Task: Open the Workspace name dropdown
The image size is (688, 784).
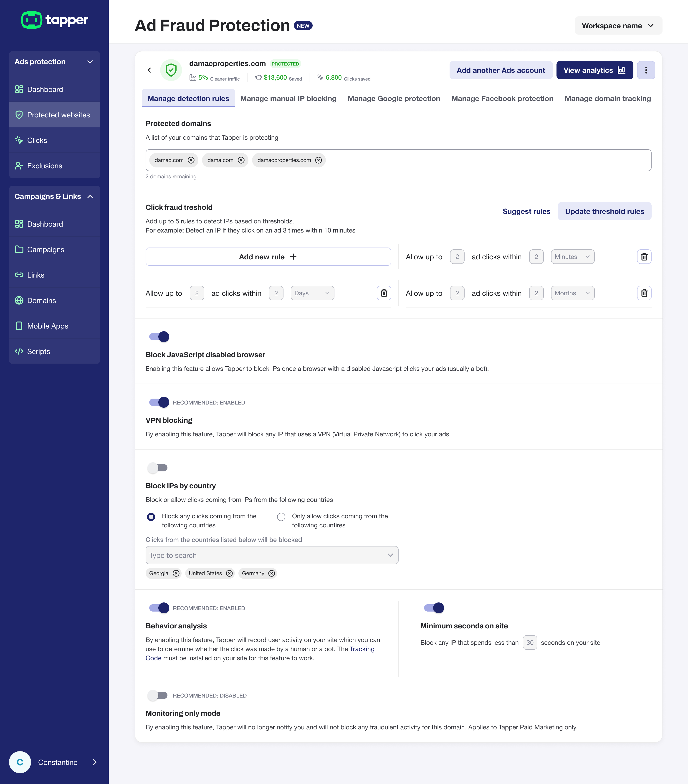Action: click(x=618, y=26)
